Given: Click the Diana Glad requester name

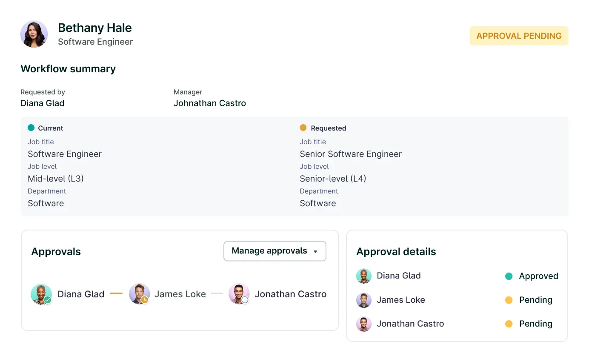Looking at the screenshot, I should [43, 103].
